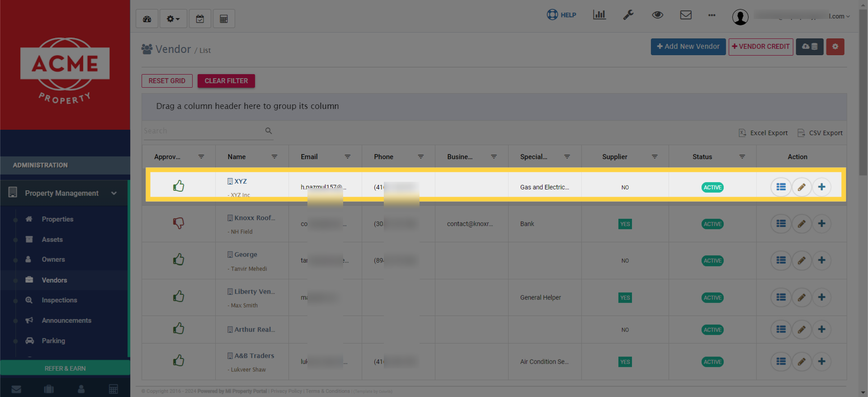
Task: Click the eye view icon in header
Action: [x=657, y=15]
